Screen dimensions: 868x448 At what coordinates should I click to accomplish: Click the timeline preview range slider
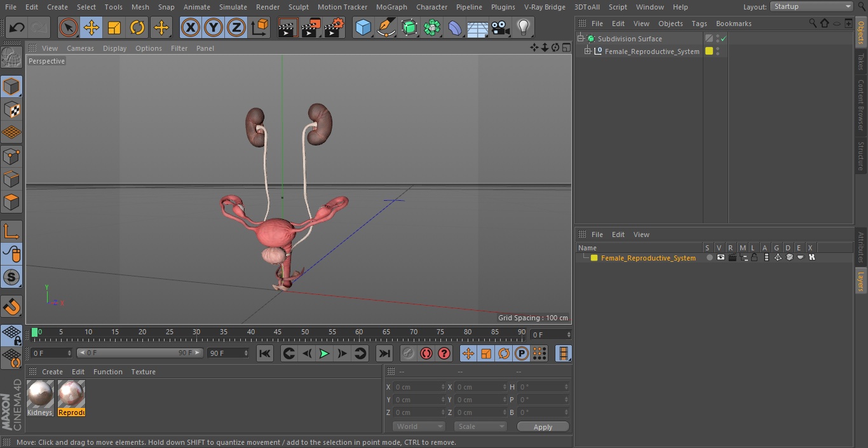140,353
